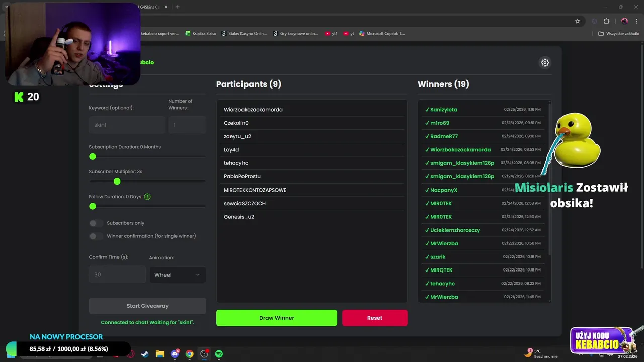Open File Explorer from the taskbar
The image size is (644, 362).
pos(159,354)
